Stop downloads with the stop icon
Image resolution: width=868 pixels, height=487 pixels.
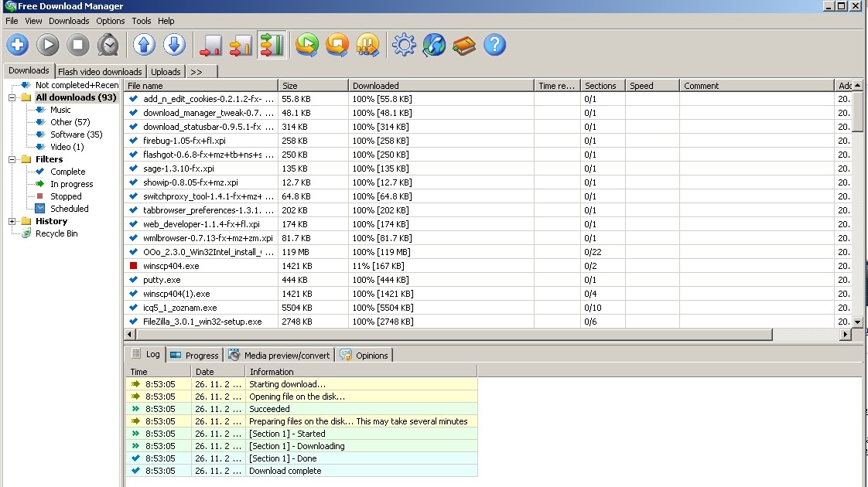[x=78, y=45]
